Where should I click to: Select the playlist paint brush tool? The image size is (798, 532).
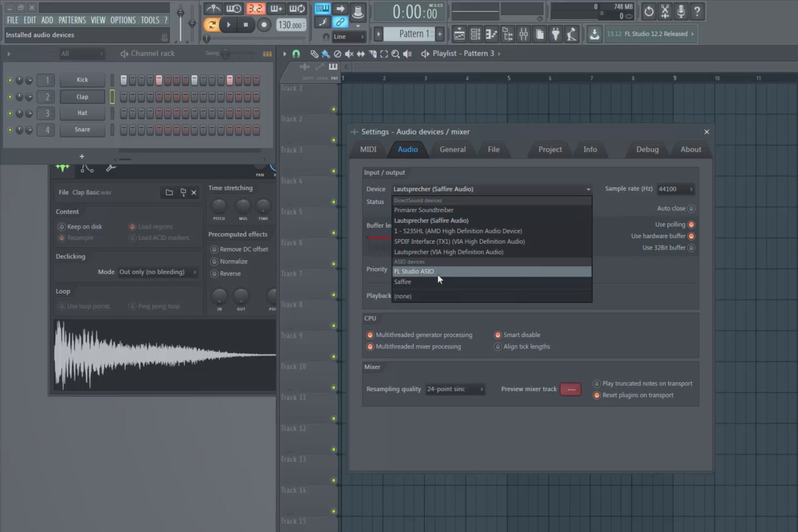pyautogui.click(x=325, y=53)
